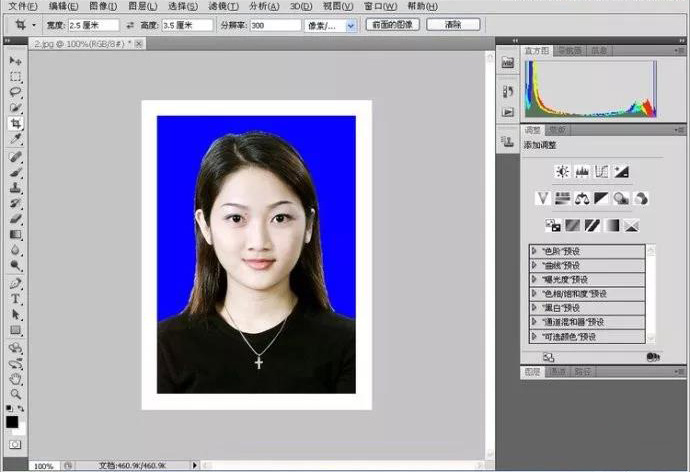Expand the "曲线"预设 preset list
The height and width of the screenshot is (472, 690).
tap(535, 265)
